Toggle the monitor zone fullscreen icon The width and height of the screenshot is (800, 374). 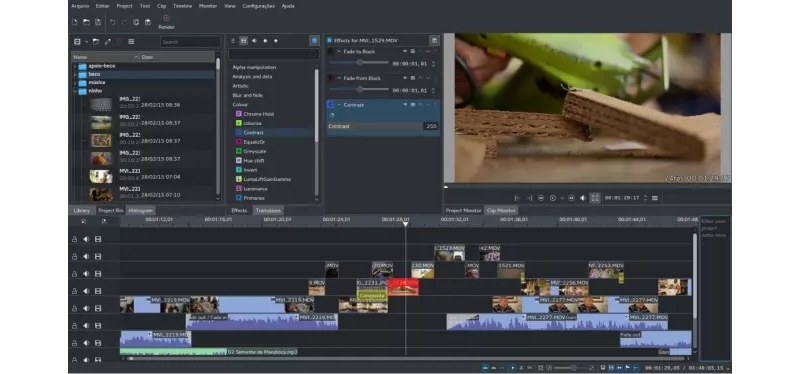(x=595, y=198)
